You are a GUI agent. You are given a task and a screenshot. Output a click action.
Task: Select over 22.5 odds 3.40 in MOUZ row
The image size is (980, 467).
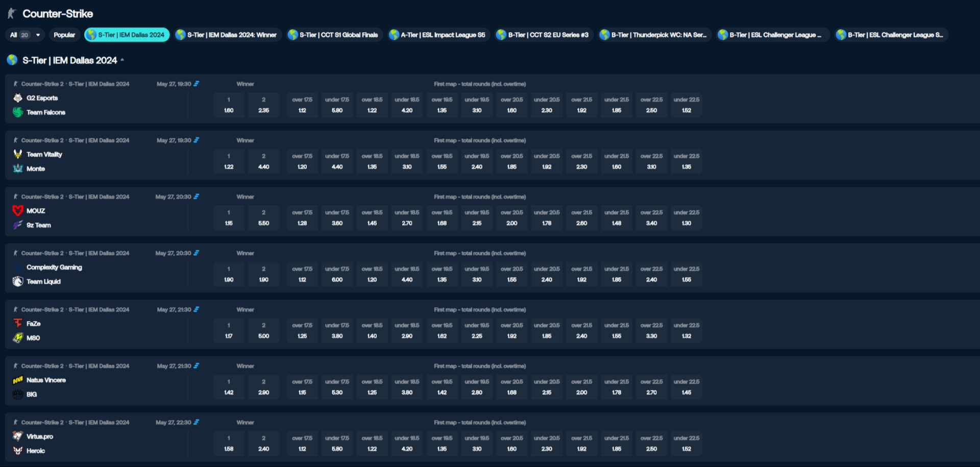[652, 218]
